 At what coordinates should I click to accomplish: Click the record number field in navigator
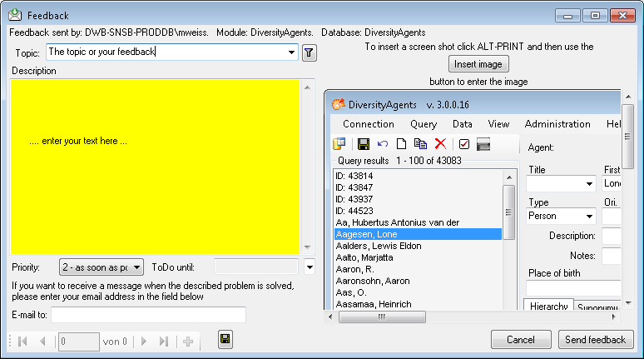coord(78,342)
